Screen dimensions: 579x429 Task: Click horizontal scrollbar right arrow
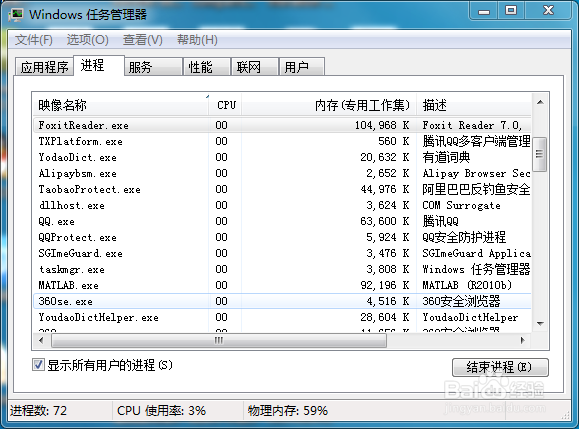523,340
